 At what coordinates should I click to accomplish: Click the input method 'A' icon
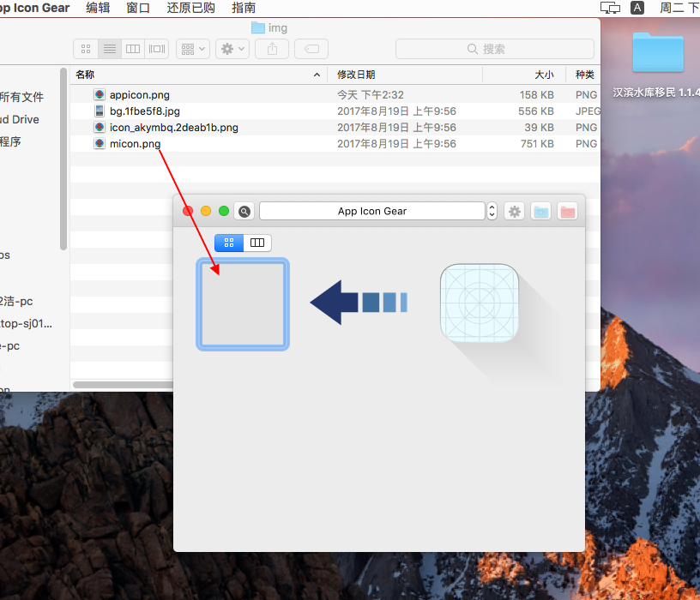pyautogui.click(x=637, y=8)
